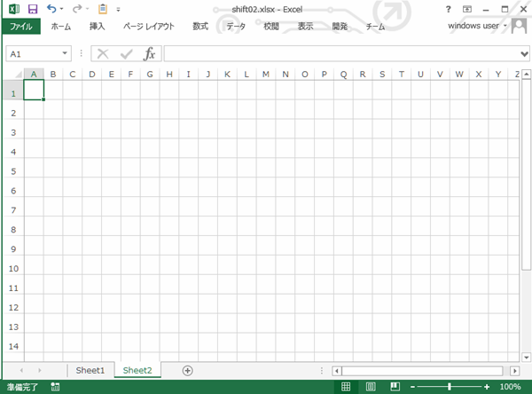Image resolution: width=532 pixels, height=394 pixels.
Task: Open the windows user account dropdown
Action: click(505, 27)
